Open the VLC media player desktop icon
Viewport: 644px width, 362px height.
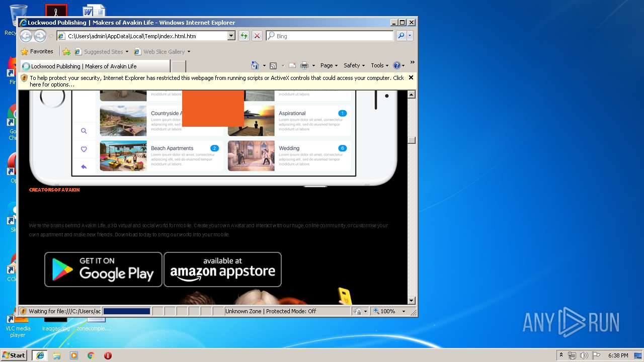pos(18,327)
